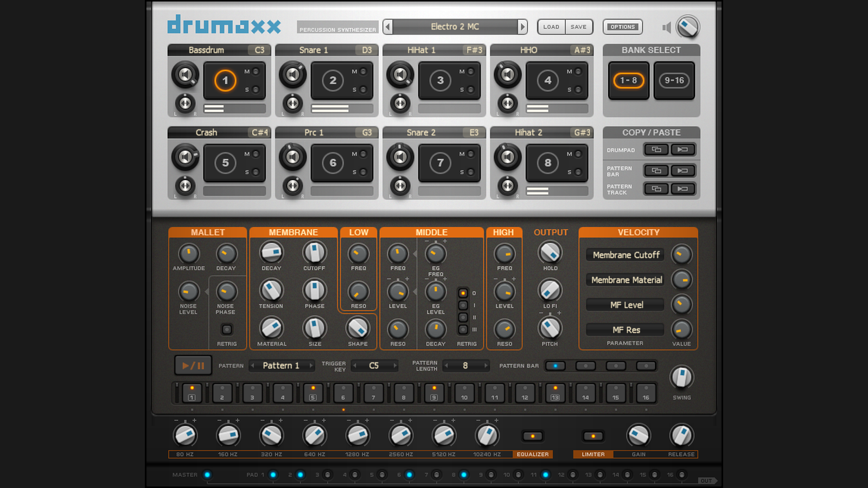The width and height of the screenshot is (868, 488).
Task: Toggle the Equalizer on/off switch
Action: 532,436
